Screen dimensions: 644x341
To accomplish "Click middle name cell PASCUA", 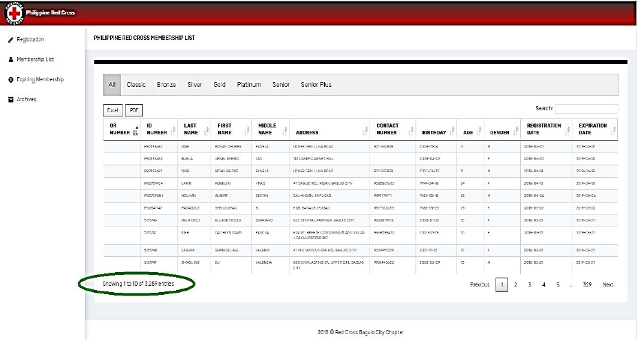I will pos(262,233).
